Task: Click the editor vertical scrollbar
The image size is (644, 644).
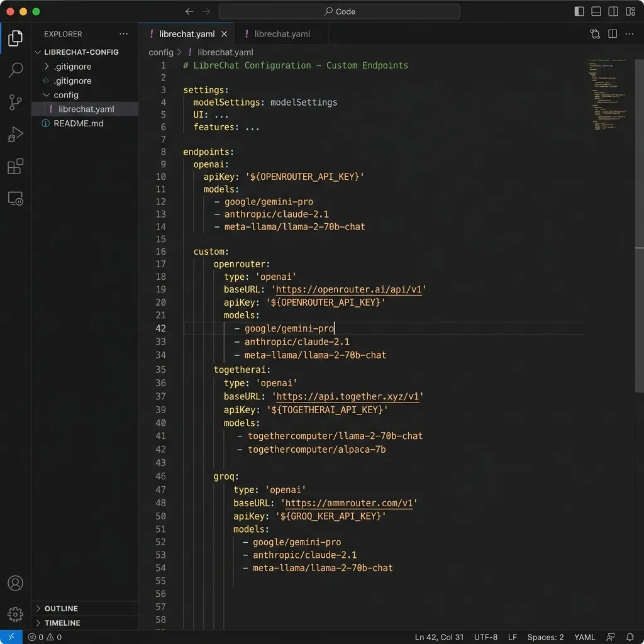Action: pyautogui.click(x=639, y=226)
